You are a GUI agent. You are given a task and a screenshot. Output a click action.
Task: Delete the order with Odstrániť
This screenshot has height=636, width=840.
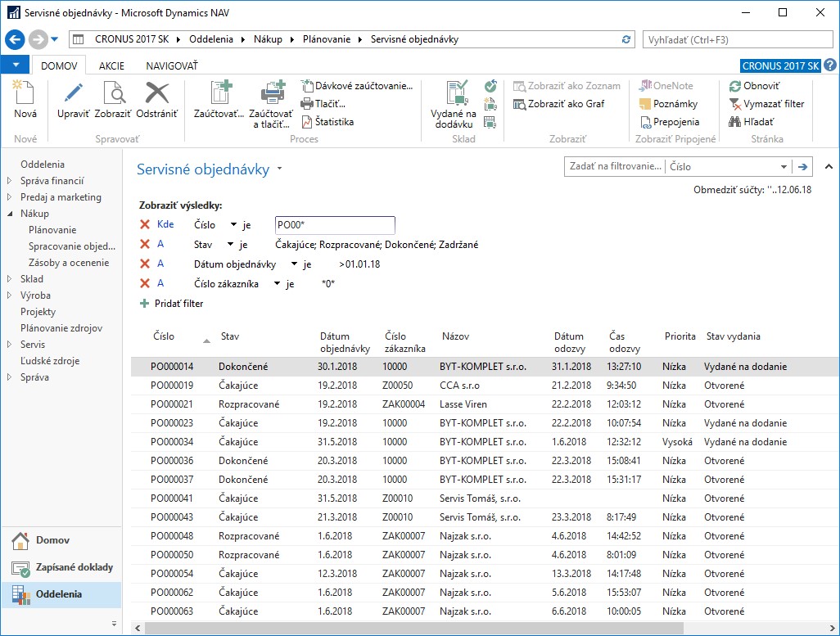157,99
